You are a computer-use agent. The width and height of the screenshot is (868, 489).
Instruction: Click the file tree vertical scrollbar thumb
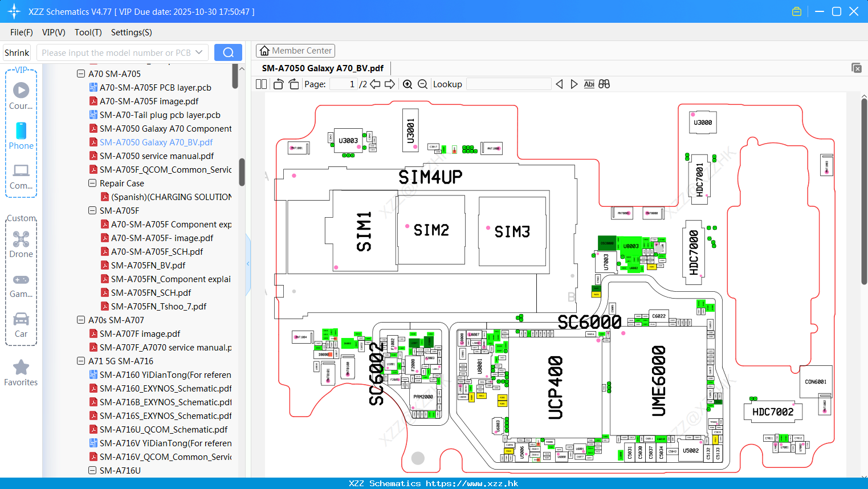pos(242,172)
